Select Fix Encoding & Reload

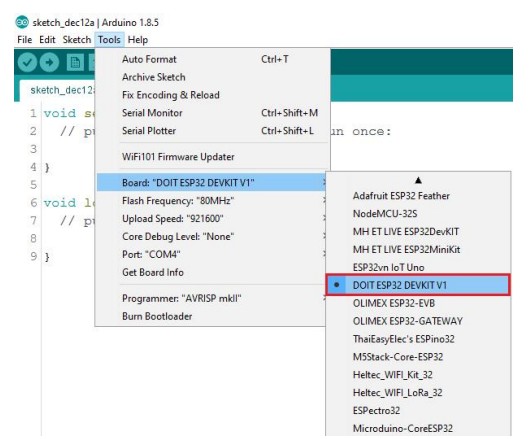212,95
